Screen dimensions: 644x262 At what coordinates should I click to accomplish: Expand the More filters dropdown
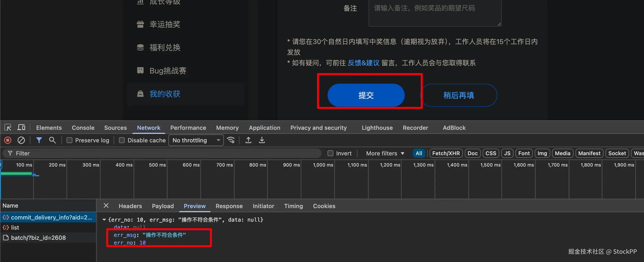coord(384,153)
